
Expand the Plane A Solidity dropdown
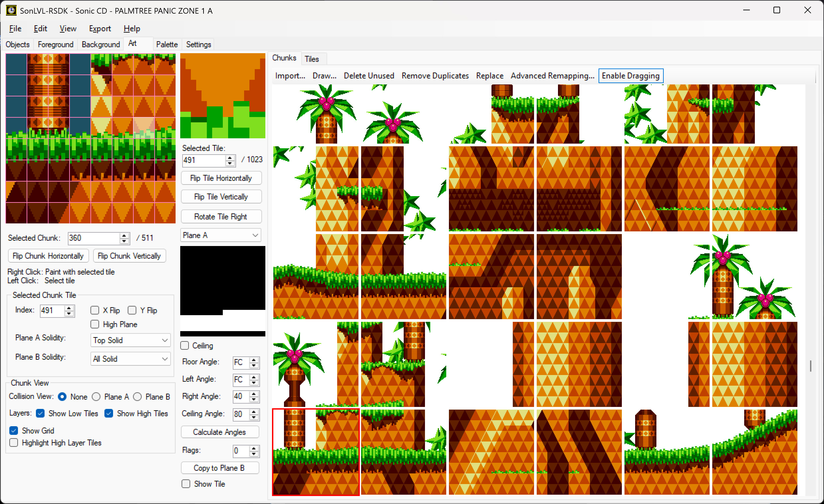[x=130, y=340]
